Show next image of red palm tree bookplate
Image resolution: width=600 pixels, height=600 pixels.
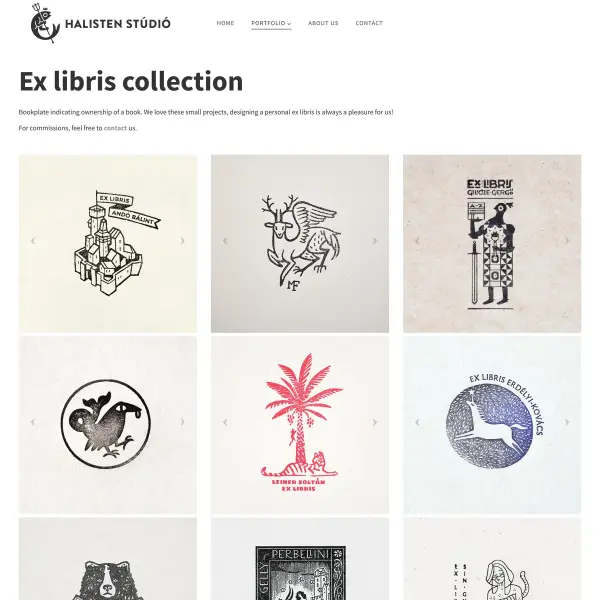pyautogui.click(x=375, y=422)
